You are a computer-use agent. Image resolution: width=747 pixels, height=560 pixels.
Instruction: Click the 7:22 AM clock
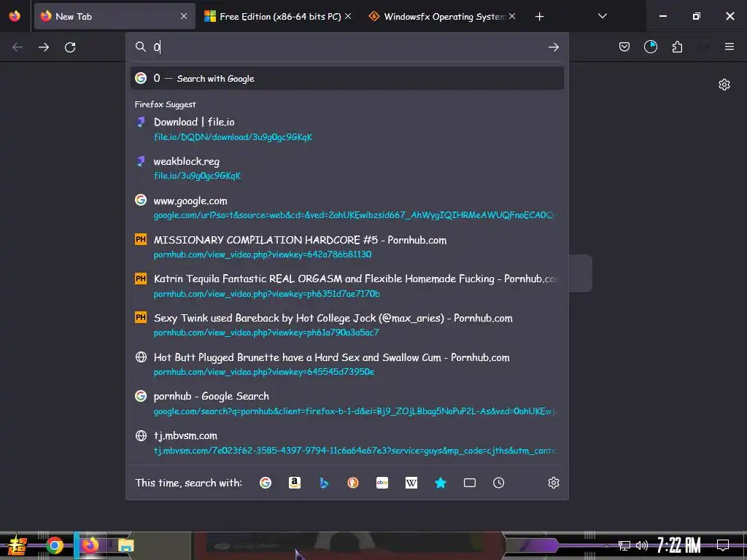click(x=679, y=545)
